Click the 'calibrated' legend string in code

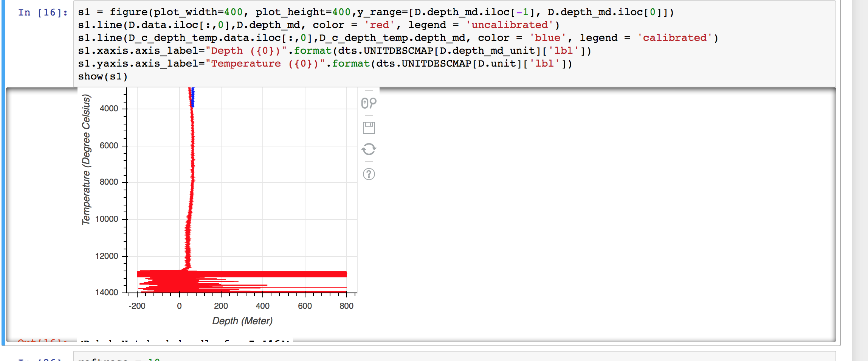coord(674,38)
